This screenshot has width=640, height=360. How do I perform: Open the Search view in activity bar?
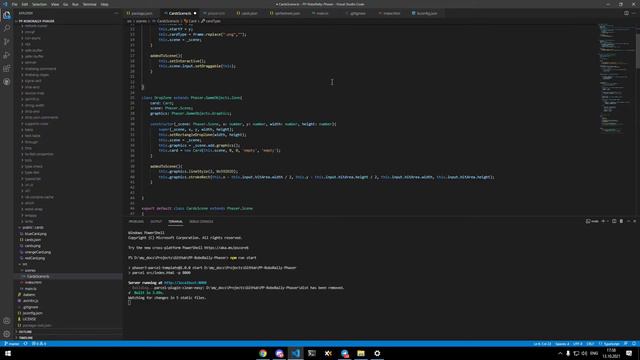tap(7, 29)
